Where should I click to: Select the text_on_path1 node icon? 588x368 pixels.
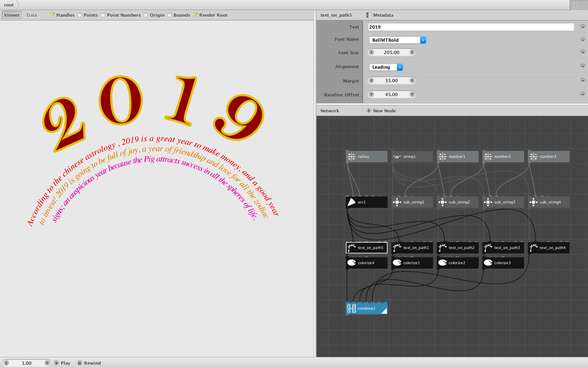click(x=397, y=247)
